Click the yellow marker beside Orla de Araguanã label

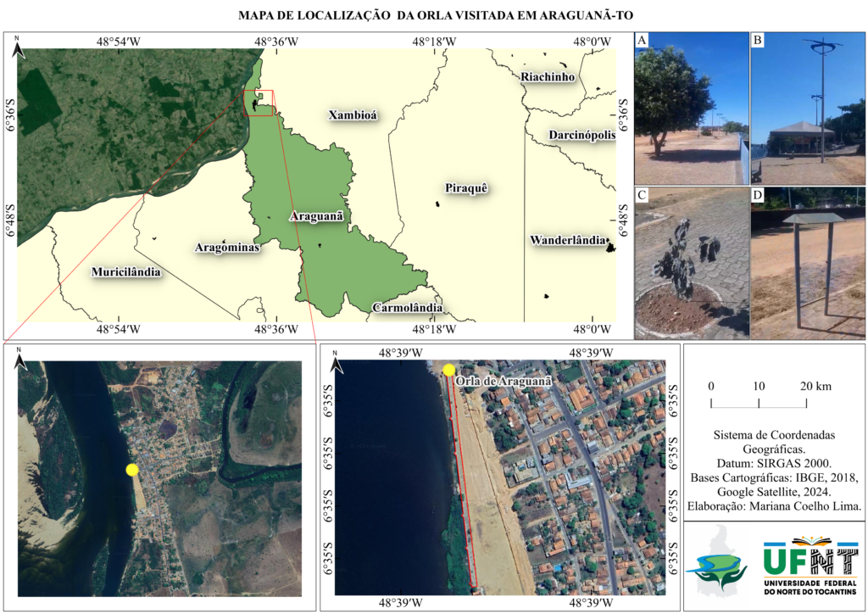[448, 370]
